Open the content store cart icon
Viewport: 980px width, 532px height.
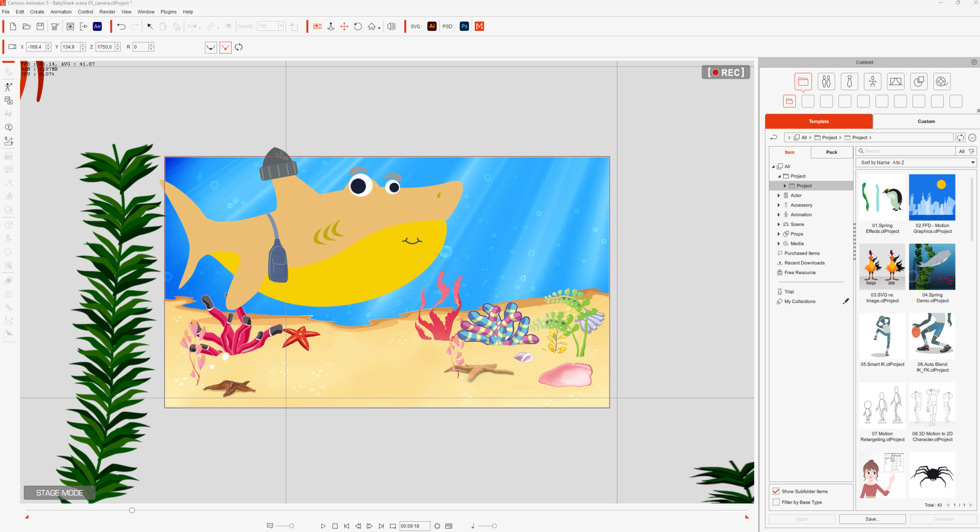55,26
